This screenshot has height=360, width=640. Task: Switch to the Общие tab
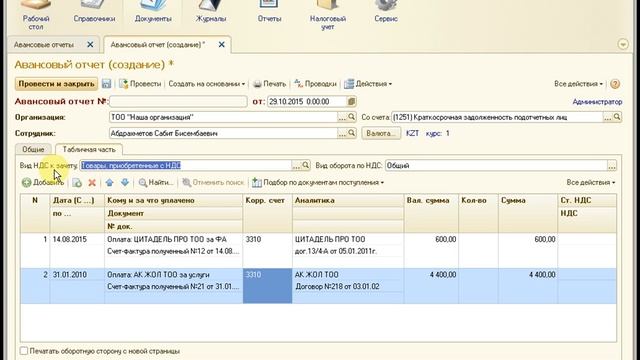[x=33, y=149]
